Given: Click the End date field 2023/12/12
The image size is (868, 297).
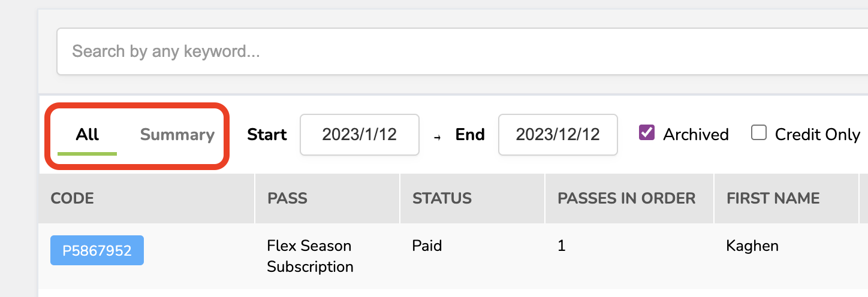Looking at the screenshot, I should [557, 135].
